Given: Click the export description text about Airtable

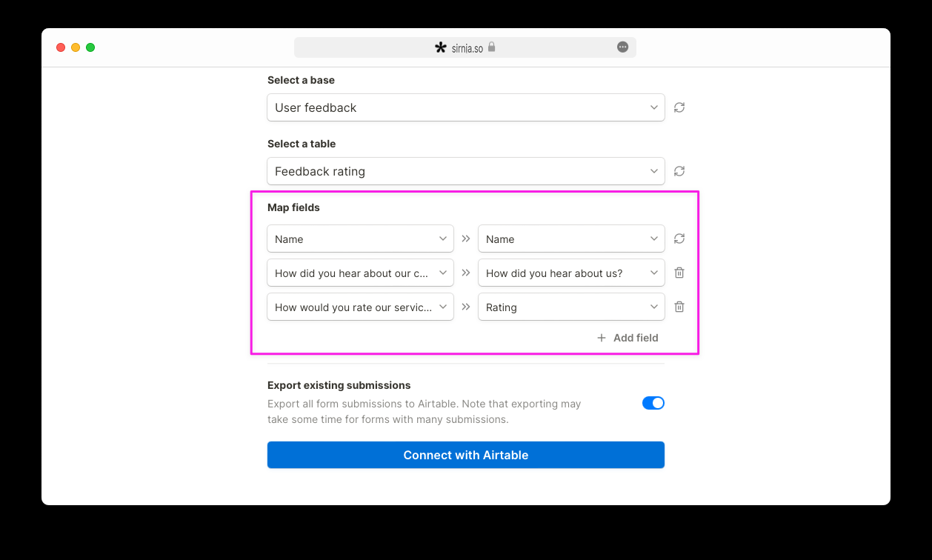Looking at the screenshot, I should click(x=425, y=412).
